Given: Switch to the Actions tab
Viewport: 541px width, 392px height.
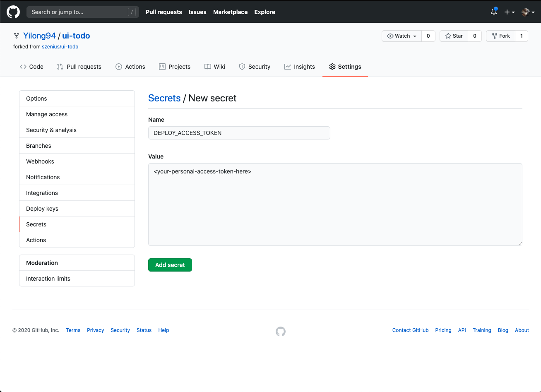Looking at the screenshot, I should click(130, 67).
